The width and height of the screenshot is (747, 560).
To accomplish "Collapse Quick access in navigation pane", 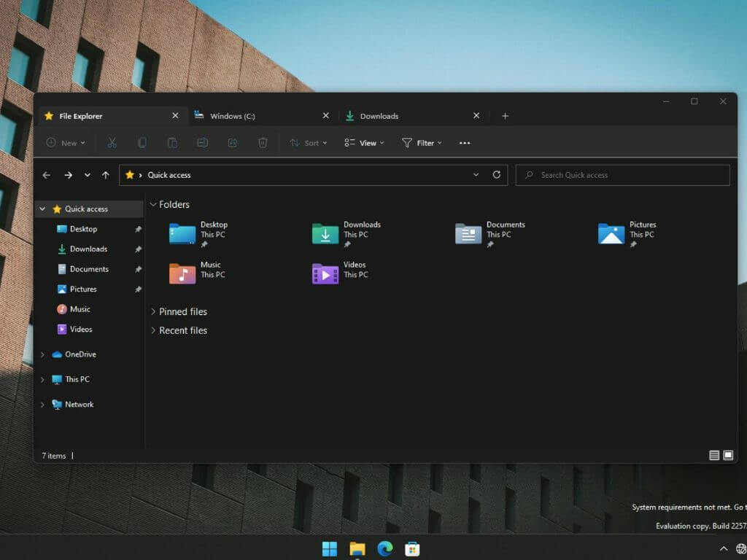I will (x=42, y=209).
